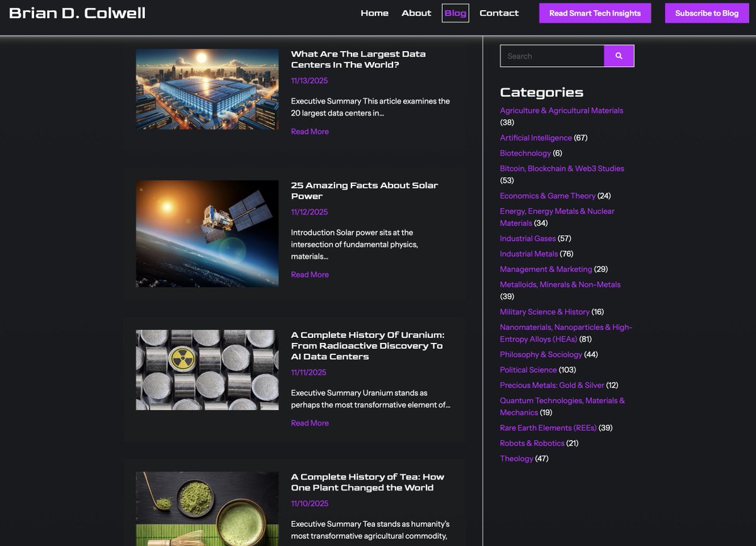Viewport: 756px width, 546px height.
Task: Select the Blog menu item
Action: [x=455, y=13]
